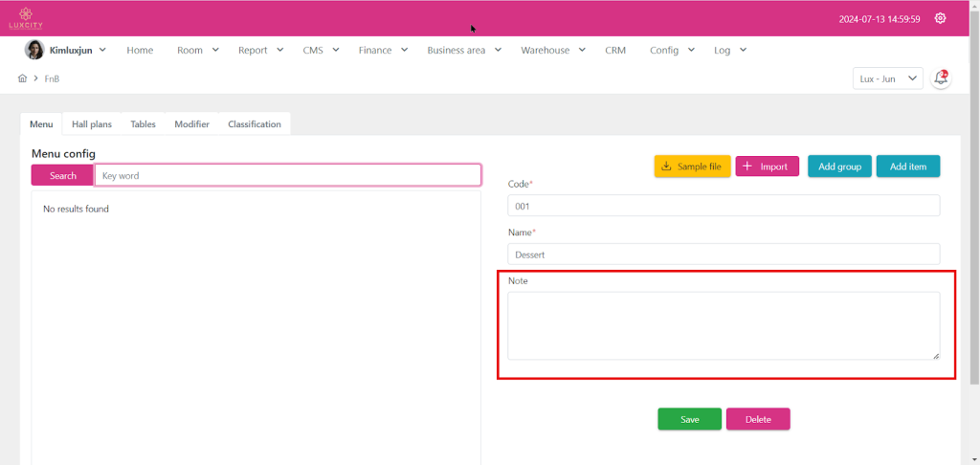Go to the Home menu item
Viewport: 980px width, 465px height.
(x=140, y=50)
